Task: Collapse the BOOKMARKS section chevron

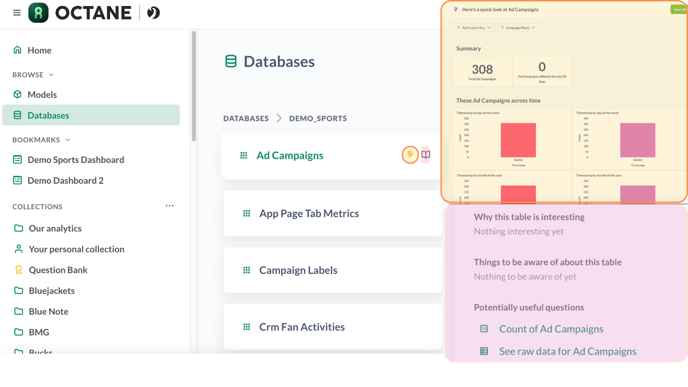Action: pyautogui.click(x=68, y=140)
